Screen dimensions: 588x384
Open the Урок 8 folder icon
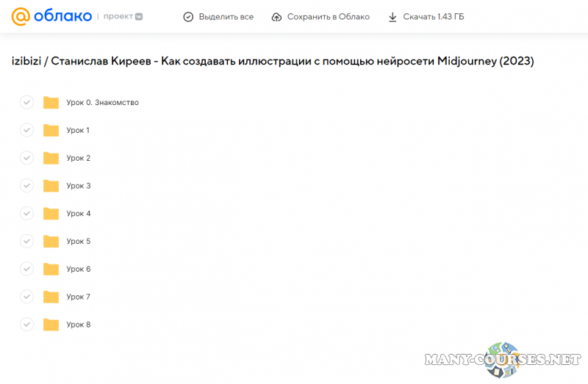click(x=51, y=325)
